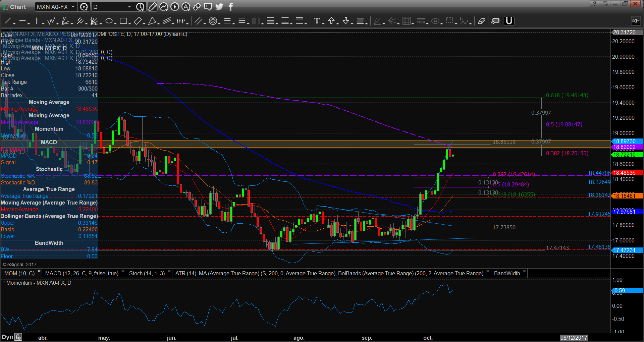Select the triangle drawing tool
The height and width of the screenshot is (342, 644).
(152, 21)
